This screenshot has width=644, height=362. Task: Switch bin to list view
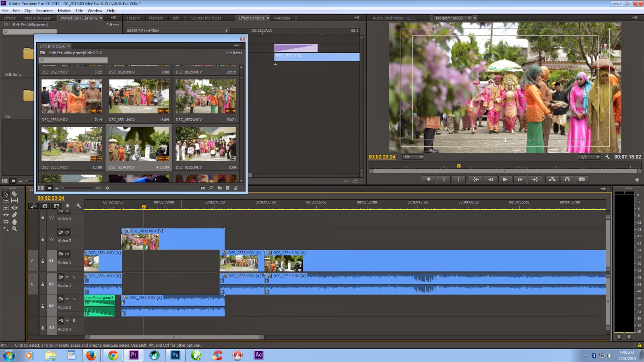(41, 188)
